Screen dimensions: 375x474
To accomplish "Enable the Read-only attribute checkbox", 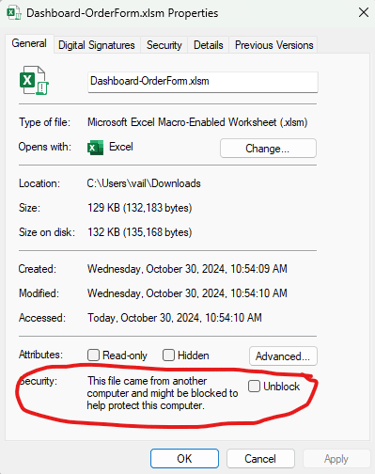I will coord(93,355).
